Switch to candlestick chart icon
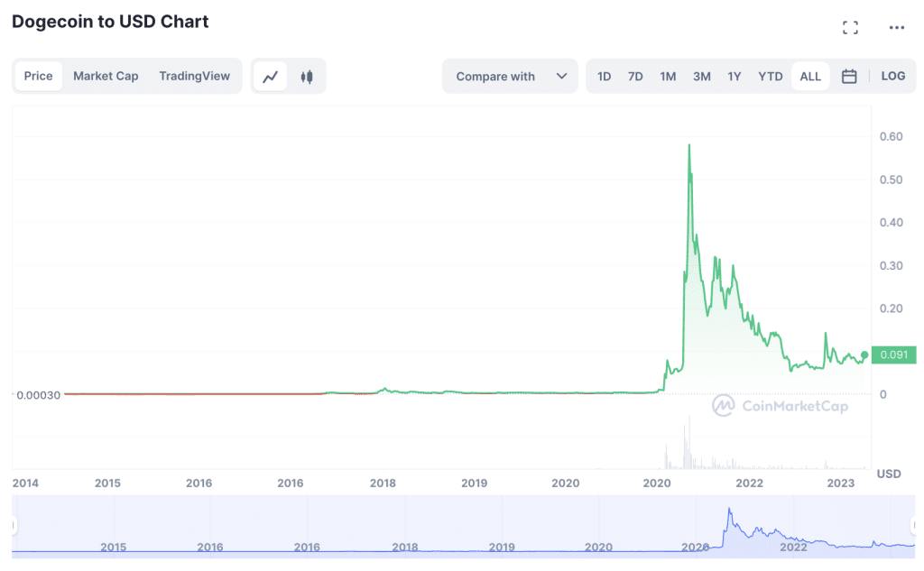This screenshot has width=924, height=571. click(307, 76)
